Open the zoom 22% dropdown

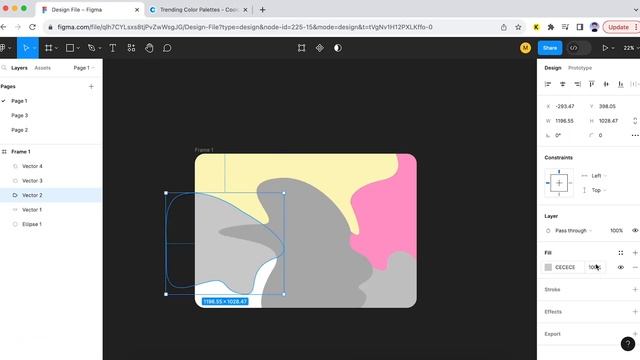[x=631, y=48]
